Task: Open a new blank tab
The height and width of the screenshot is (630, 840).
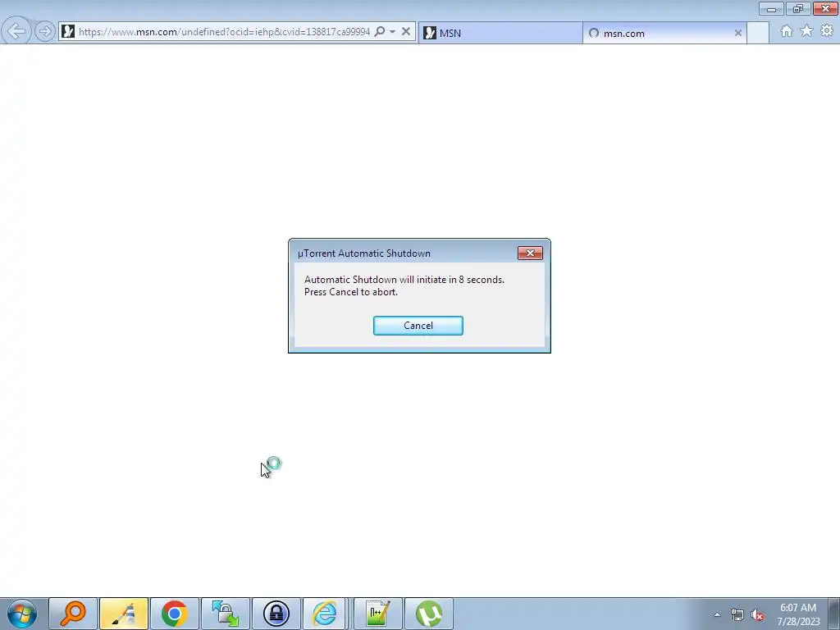Action: click(x=757, y=33)
